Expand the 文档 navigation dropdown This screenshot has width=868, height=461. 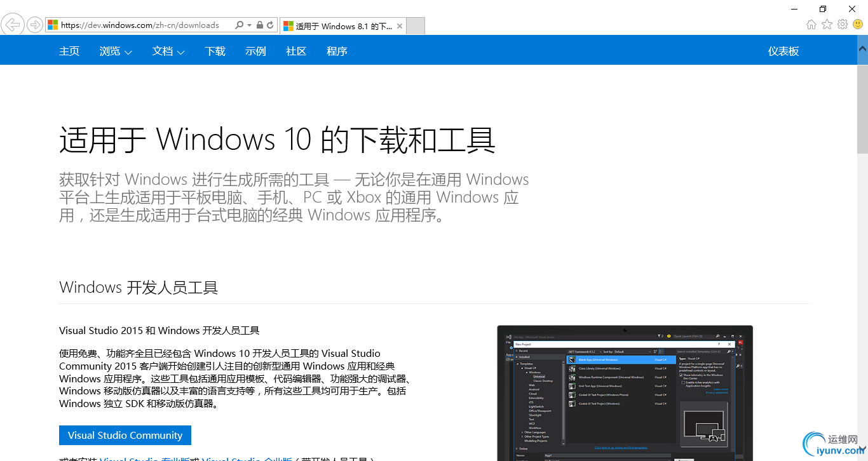tap(168, 51)
